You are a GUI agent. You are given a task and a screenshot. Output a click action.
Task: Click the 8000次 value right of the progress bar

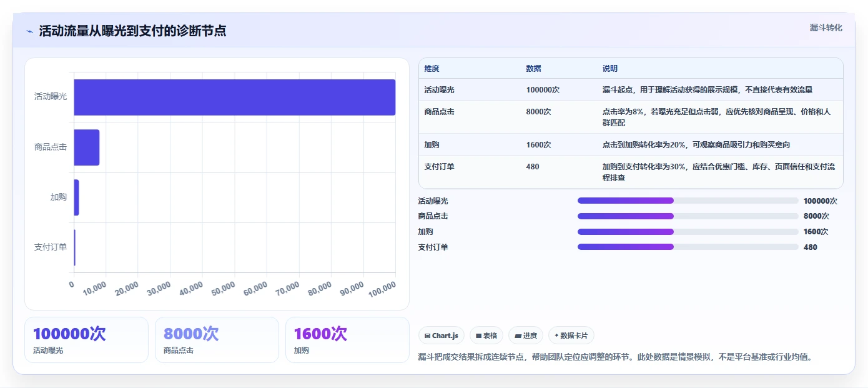(x=817, y=216)
